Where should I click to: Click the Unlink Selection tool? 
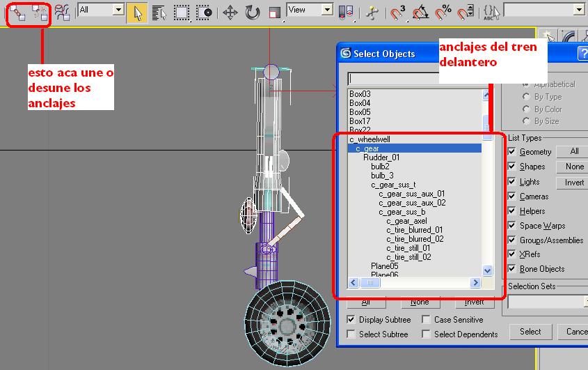click(x=40, y=12)
